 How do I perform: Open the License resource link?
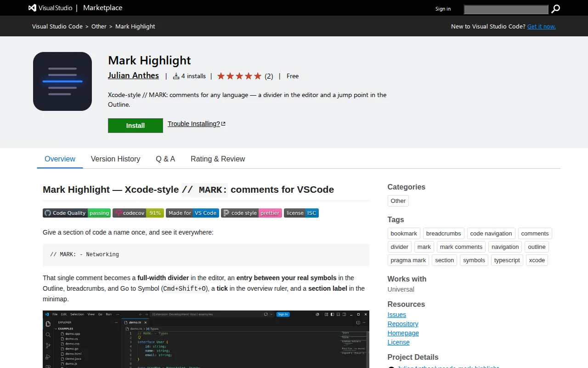(399, 342)
